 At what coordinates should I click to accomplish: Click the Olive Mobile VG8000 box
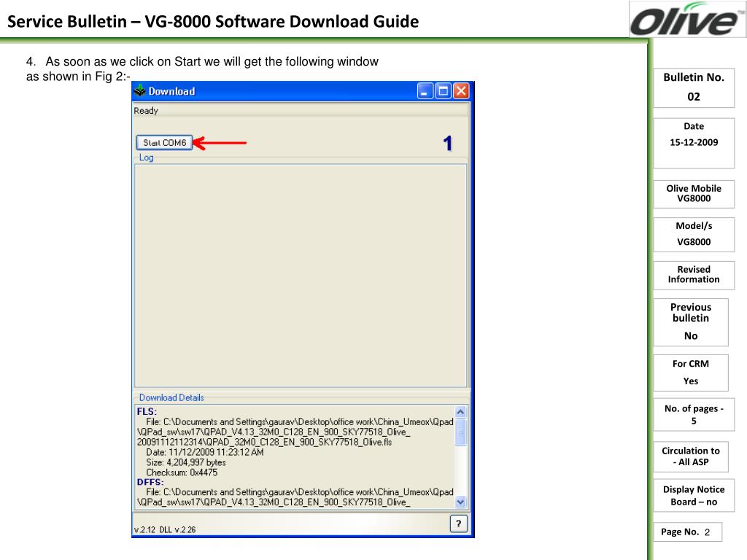(694, 194)
